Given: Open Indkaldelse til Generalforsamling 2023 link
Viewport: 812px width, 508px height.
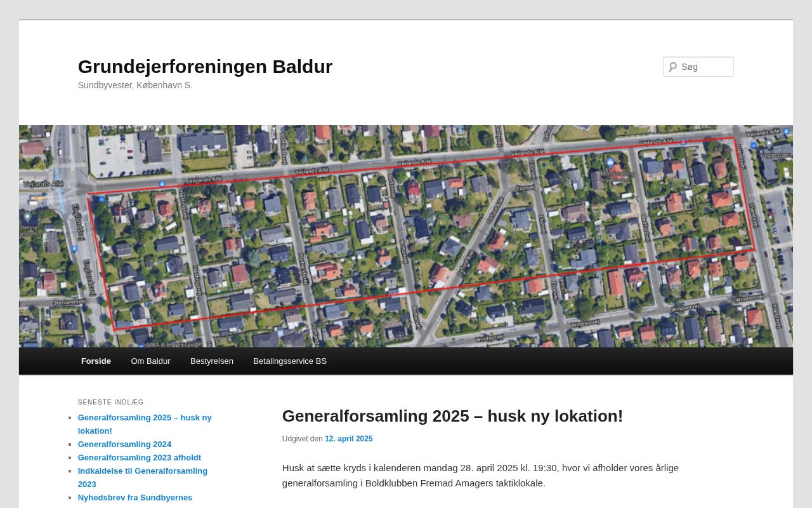Looking at the screenshot, I should (x=143, y=478).
